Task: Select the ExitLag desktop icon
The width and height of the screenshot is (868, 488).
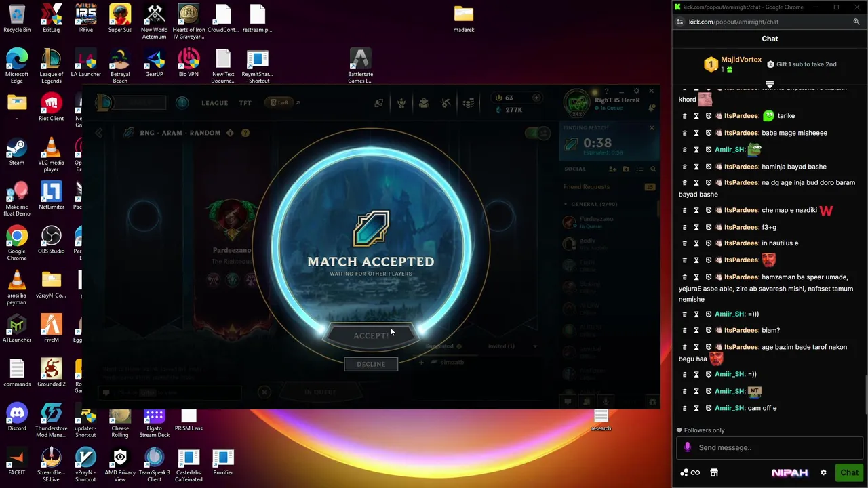Action: tap(51, 19)
